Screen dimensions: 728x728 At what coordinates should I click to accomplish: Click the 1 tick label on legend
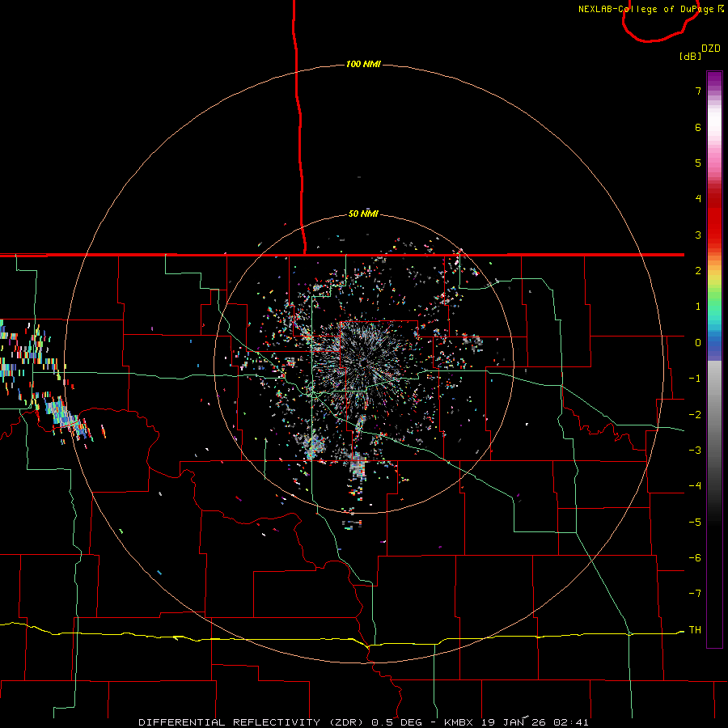[698, 307]
